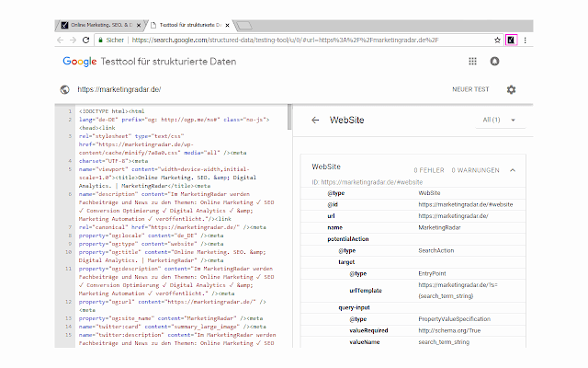Click code line 8 og:locale
The height and width of the screenshot is (368, 588).
coord(151,236)
